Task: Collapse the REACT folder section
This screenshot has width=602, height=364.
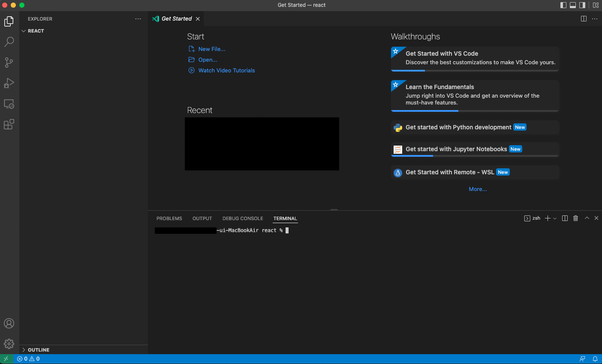Action: coord(84,31)
